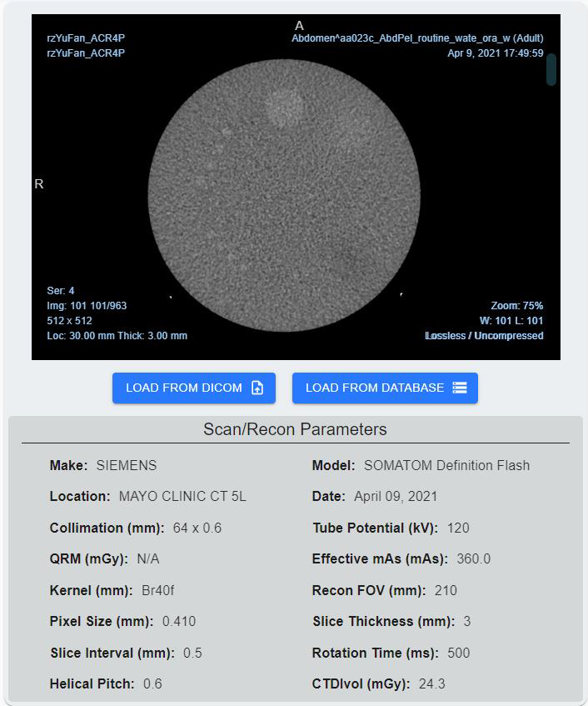
Task: Click the study description text at top right
Action: tap(417, 38)
